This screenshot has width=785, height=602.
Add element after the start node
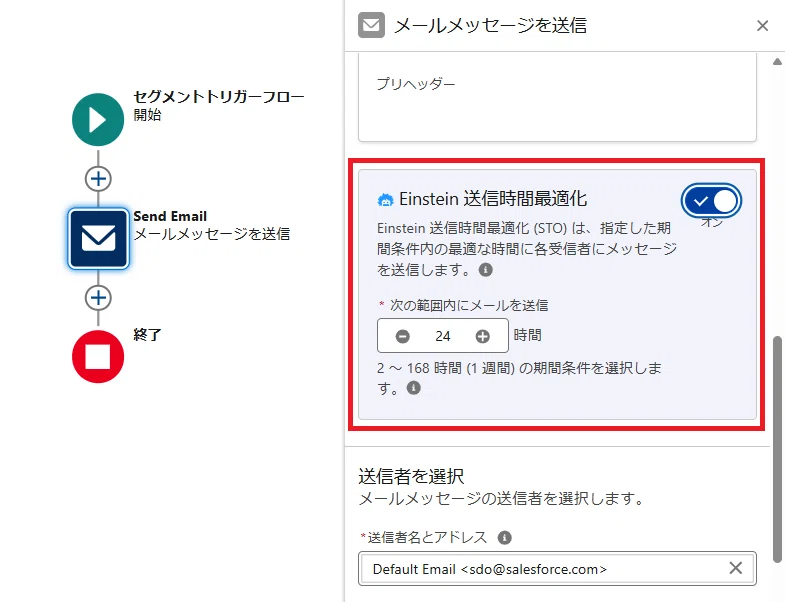(x=98, y=179)
